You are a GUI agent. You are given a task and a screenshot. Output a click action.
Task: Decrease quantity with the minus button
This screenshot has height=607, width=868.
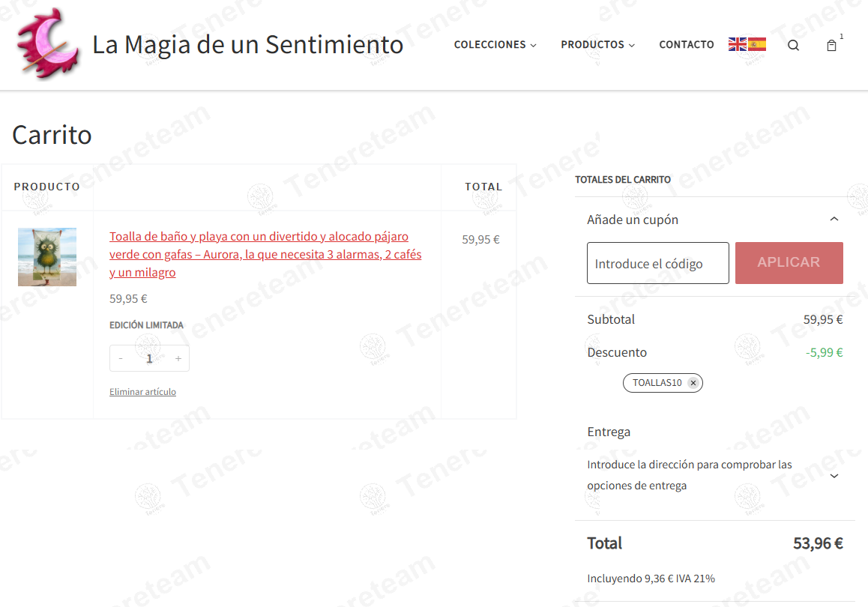tap(121, 358)
